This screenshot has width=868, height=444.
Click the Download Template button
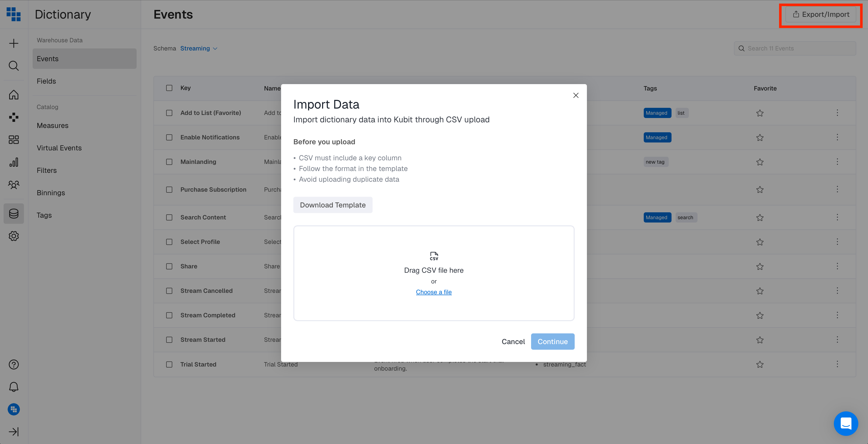pos(333,205)
